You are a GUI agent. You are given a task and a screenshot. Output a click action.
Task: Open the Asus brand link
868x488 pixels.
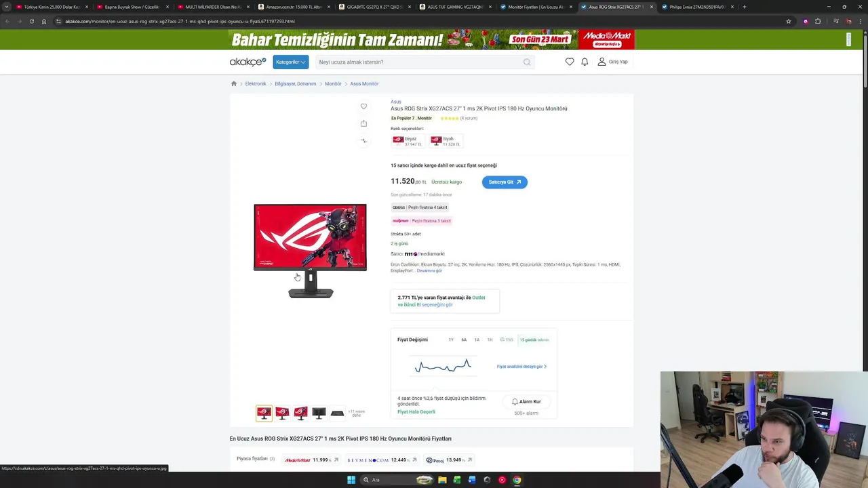coord(395,102)
